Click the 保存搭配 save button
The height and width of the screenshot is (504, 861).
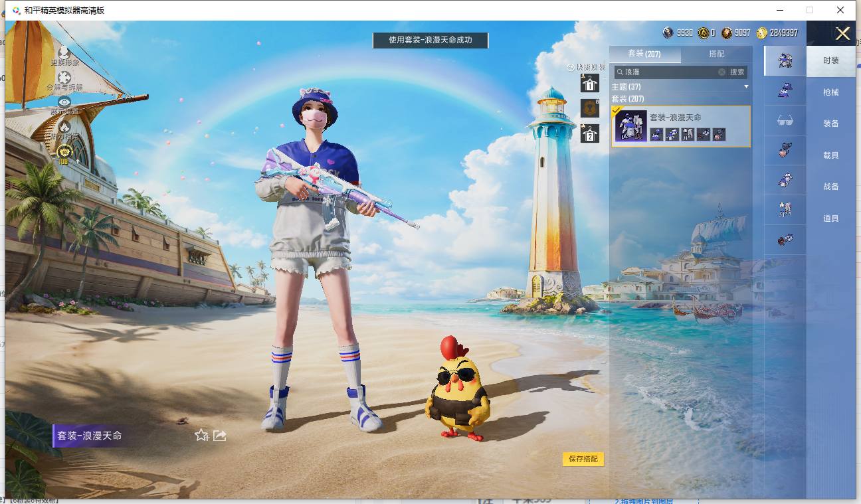583,459
